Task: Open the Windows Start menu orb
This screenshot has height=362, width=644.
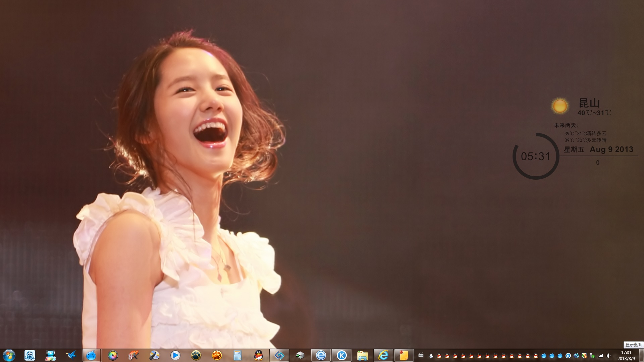Action: tap(8, 355)
